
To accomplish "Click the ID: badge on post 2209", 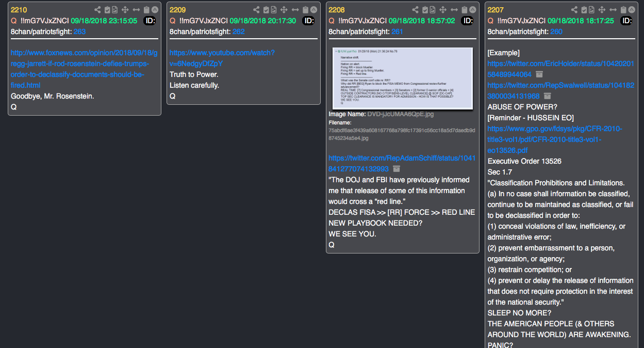I will (309, 21).
